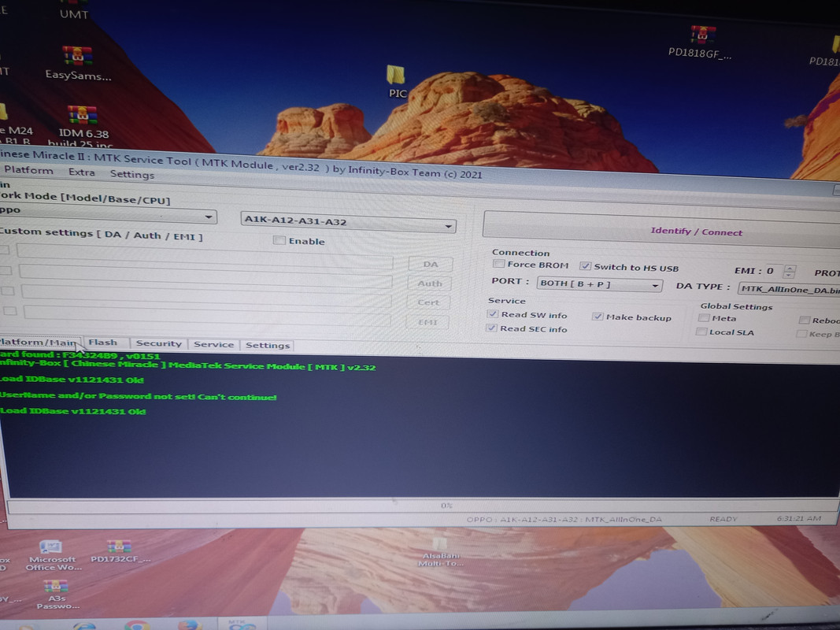Adjust the EMI value spinner
This screenshot has height=630, width=840.
click(x=789, y=271)
